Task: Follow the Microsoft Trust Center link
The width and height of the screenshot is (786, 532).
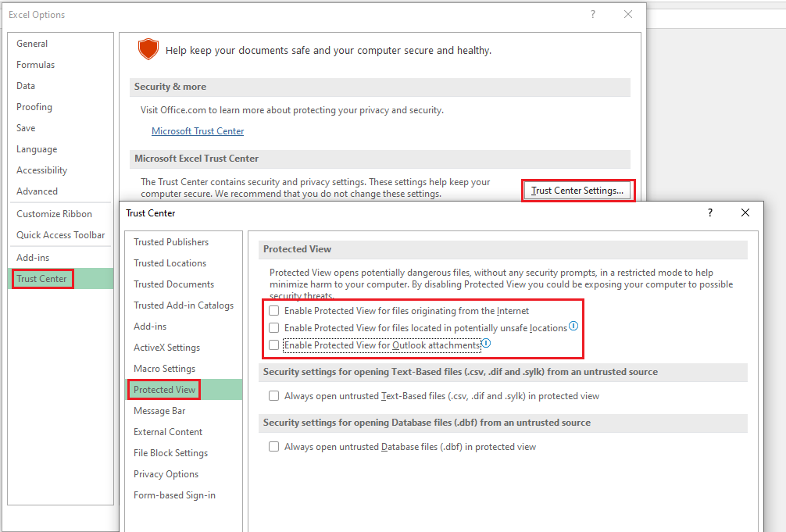Action: [x=198, y=131]
